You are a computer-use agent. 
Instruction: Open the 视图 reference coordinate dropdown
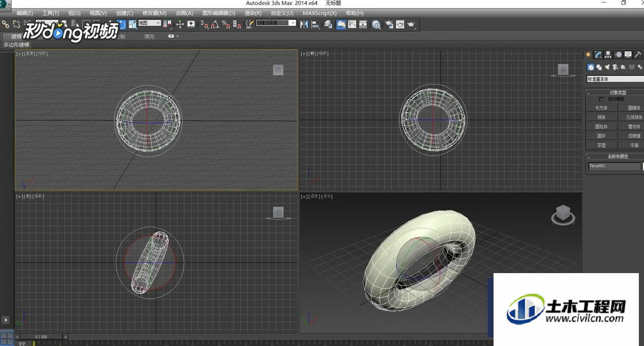pyautogui.click(x=149, y=23)
